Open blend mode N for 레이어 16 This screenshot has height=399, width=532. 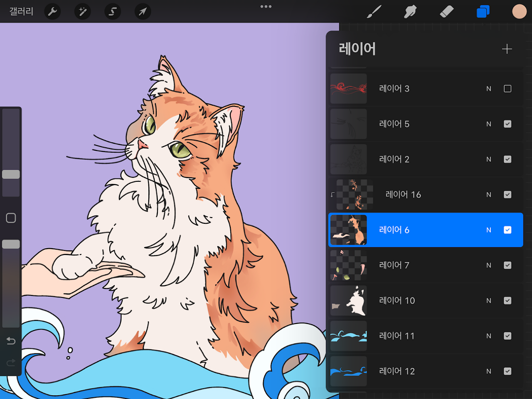tap(489, 195)
